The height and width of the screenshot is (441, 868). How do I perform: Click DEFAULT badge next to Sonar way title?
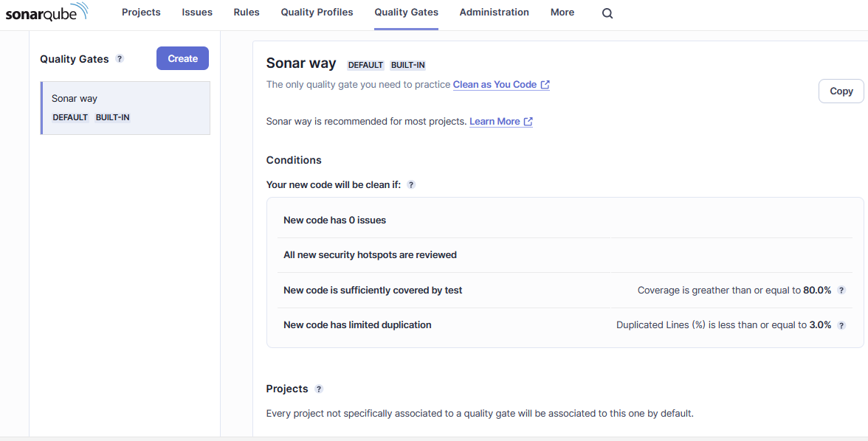[365, 66]
